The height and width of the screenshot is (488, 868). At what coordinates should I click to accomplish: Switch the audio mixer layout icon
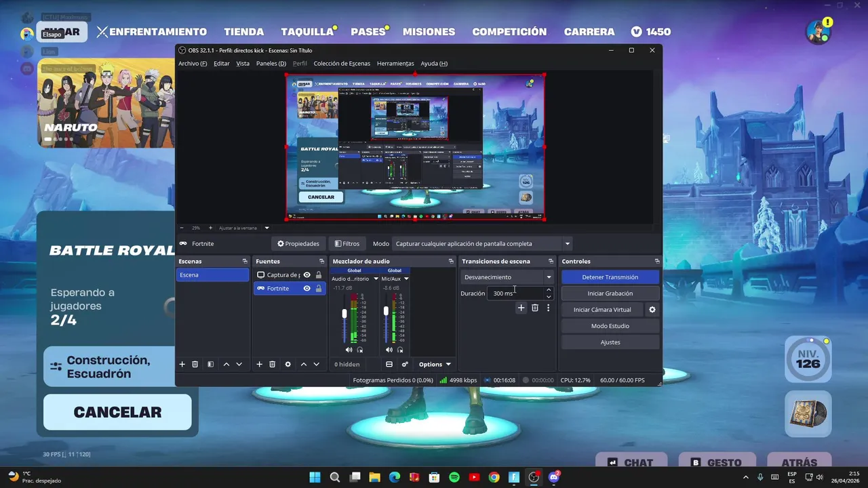pyautogui.click(x=389, y=365)
